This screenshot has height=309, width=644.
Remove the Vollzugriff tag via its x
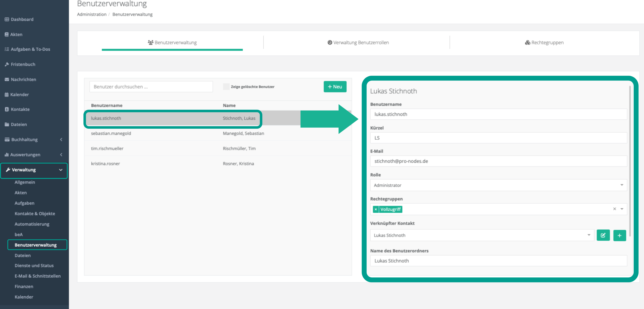coord(375,209)
